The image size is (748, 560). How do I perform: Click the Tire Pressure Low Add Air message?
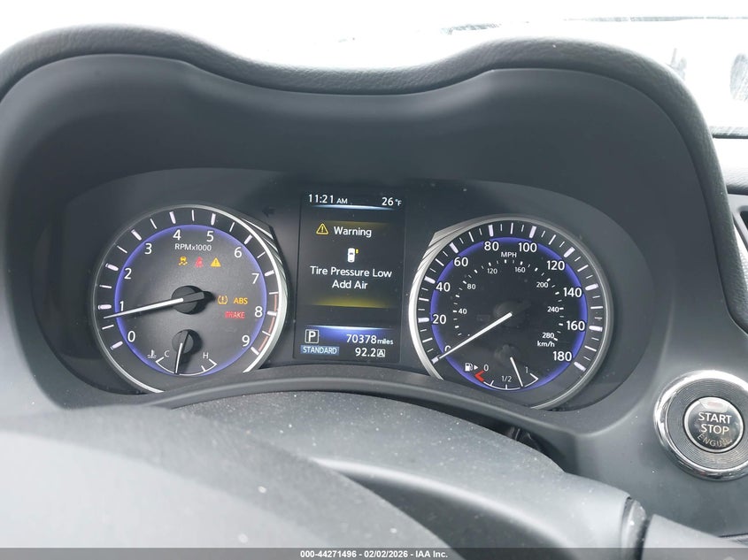click(350, 279)
